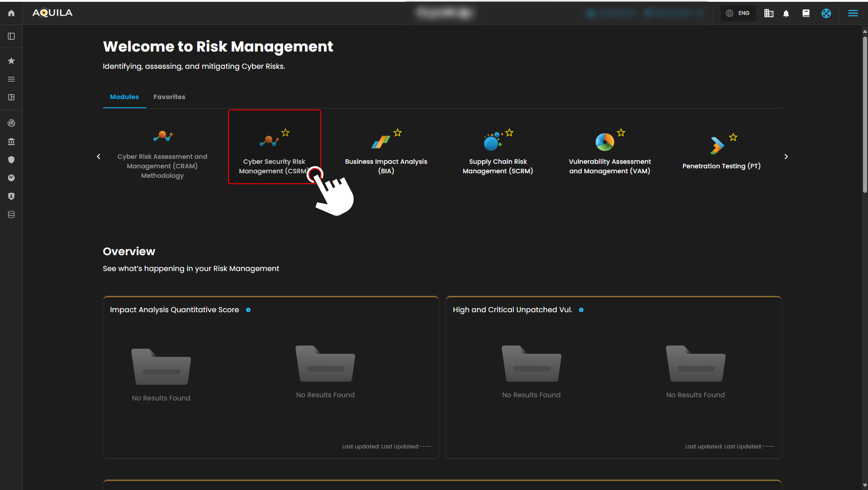Click the database icon in the sidebar
This screenshot has height=490, width=868.
point(11,214)
